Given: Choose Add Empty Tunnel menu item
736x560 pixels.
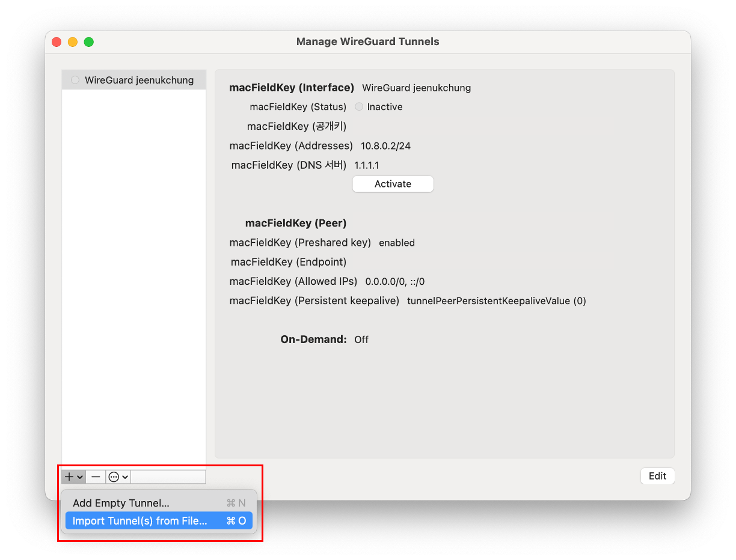Looking at the screenshot, I should [x=159, y=503].
